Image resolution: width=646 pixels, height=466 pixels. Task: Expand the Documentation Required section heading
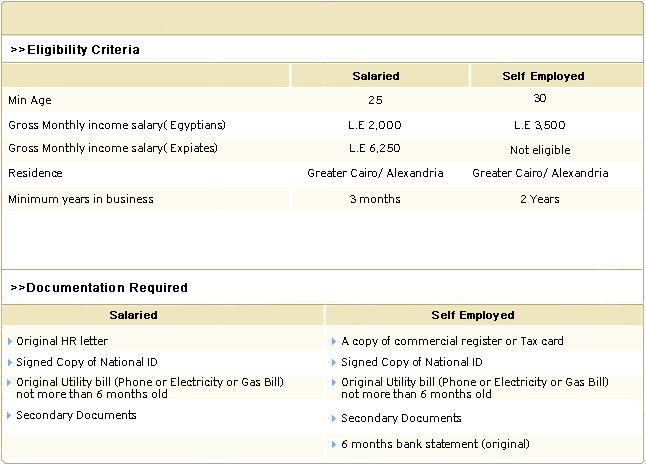99,288
